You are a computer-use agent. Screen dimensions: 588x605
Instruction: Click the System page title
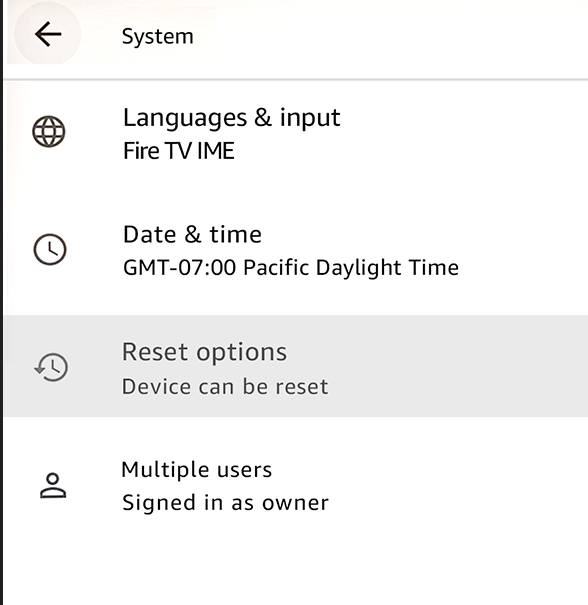point(157,37)
